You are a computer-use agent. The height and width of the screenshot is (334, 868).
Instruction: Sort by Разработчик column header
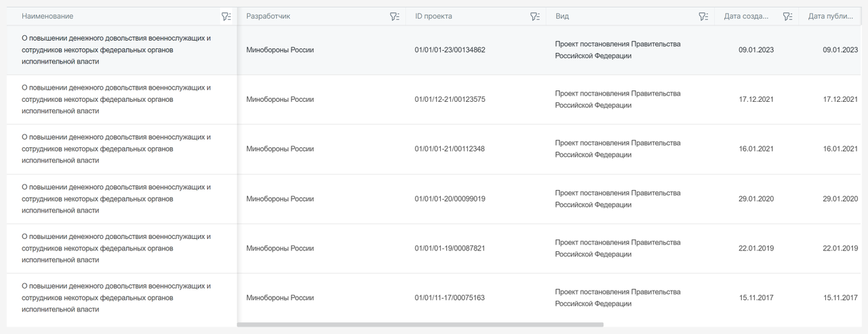(x=268, y=16)
